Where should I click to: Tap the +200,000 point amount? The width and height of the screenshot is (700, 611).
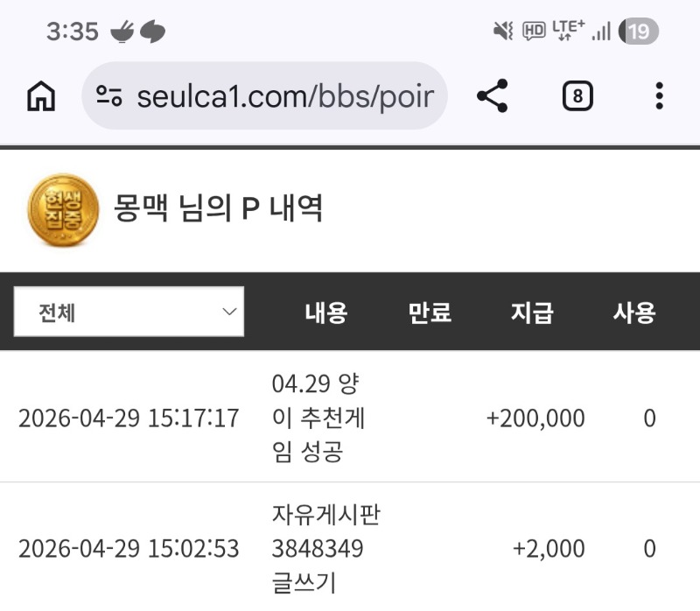click(535, 418)
